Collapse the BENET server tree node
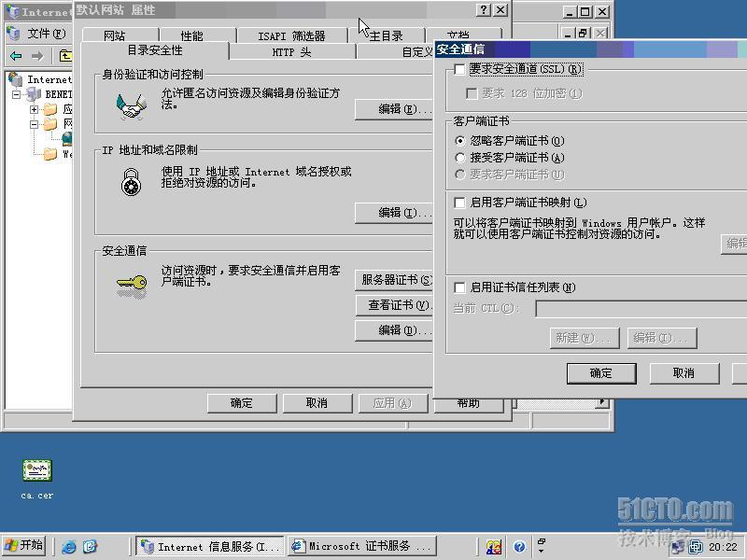 pyautogui.click(x=16, y=94)
